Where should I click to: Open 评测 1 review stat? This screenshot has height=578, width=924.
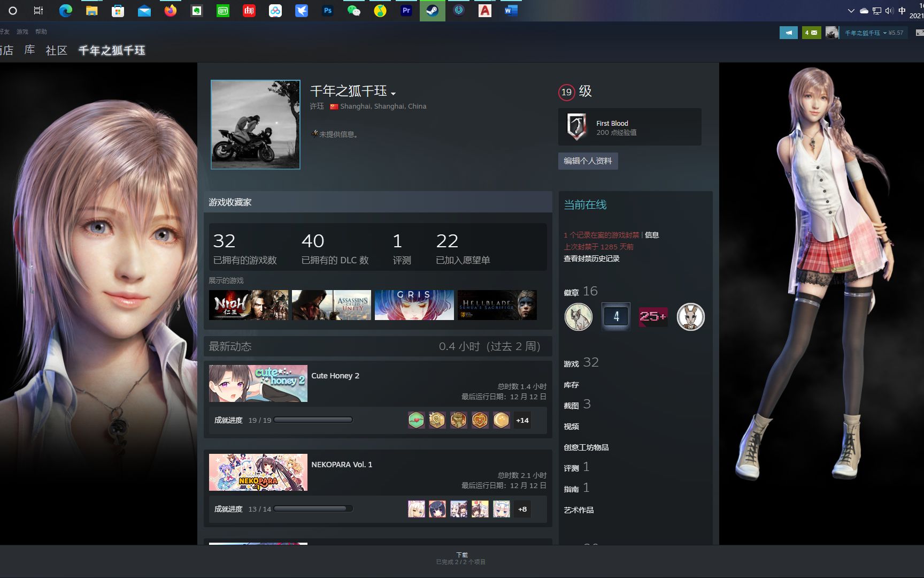point(402,249)
